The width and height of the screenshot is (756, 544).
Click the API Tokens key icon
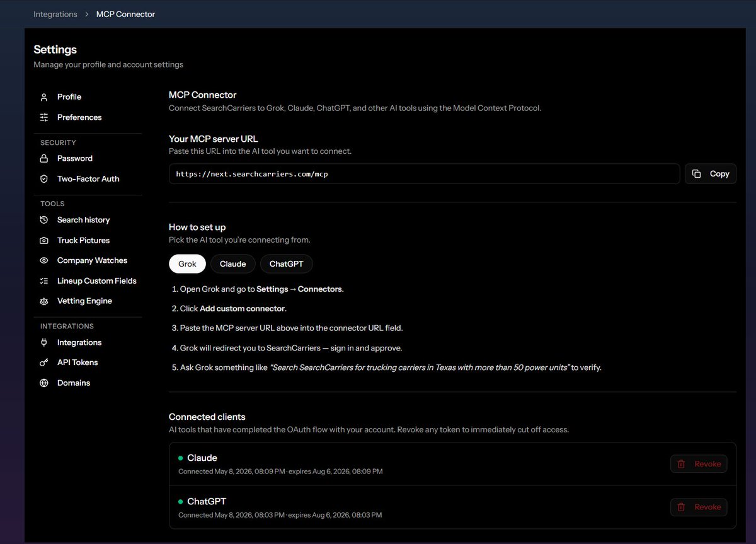(x=44, y=362)
